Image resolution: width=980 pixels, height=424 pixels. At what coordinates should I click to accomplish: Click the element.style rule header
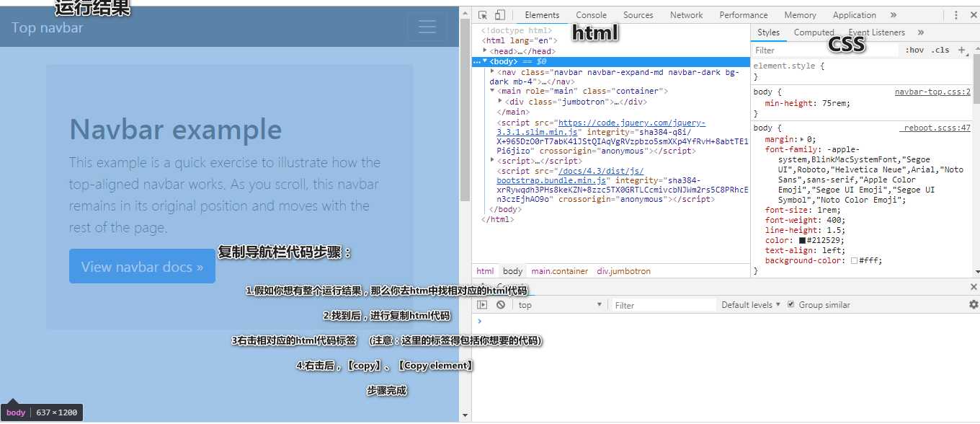click(789, 66)
